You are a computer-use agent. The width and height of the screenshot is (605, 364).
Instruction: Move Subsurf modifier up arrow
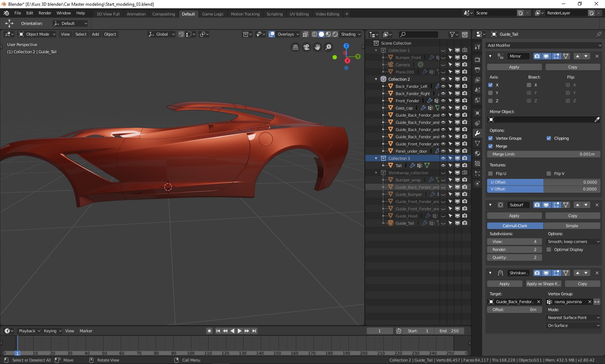click(x=578, y=205)
